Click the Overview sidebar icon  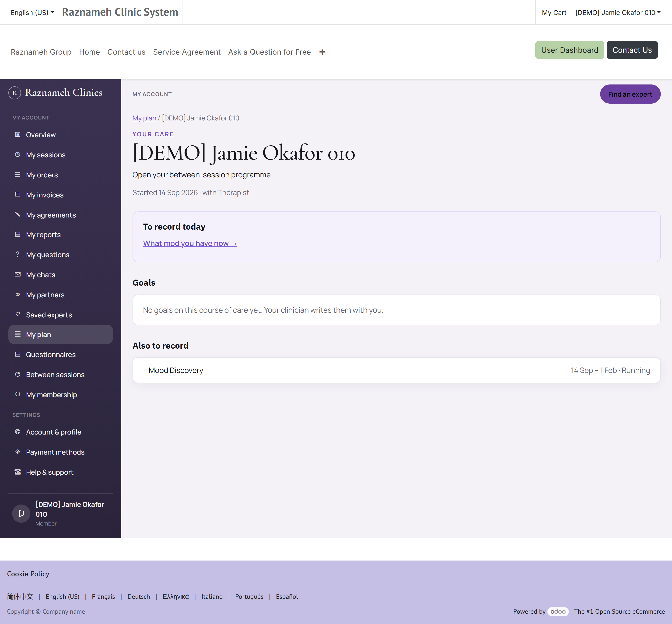tap(17, 134)
